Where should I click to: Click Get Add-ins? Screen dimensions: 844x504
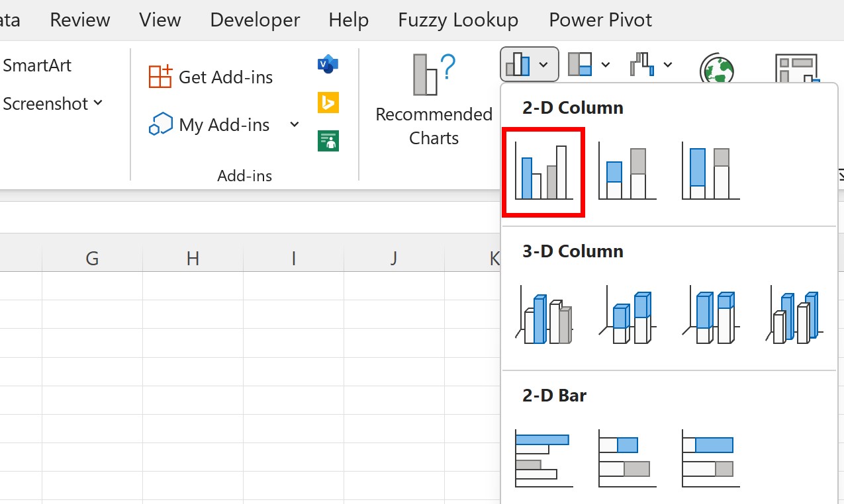[211, 77]
